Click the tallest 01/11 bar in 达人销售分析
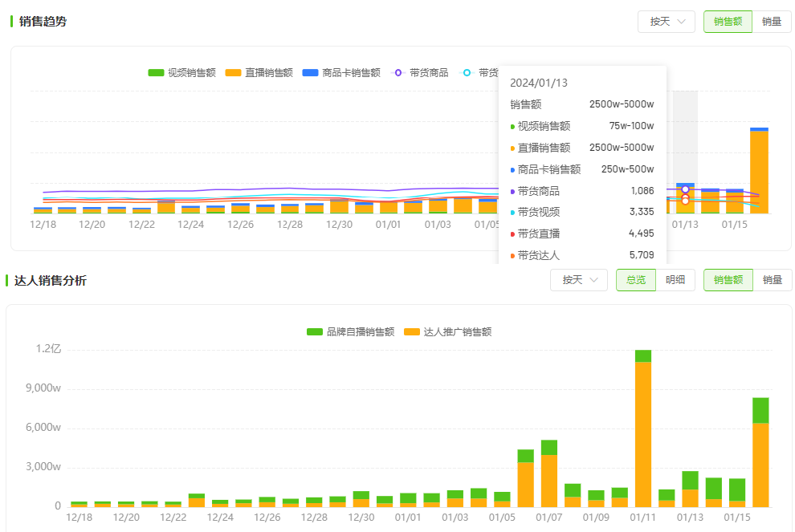The height and width of the screenshot is (532, 795). click(x=643, y=433)
